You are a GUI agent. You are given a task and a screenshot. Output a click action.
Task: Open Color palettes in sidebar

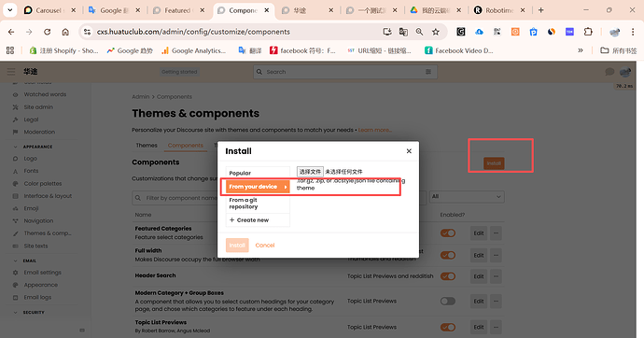tap(43, 184)
